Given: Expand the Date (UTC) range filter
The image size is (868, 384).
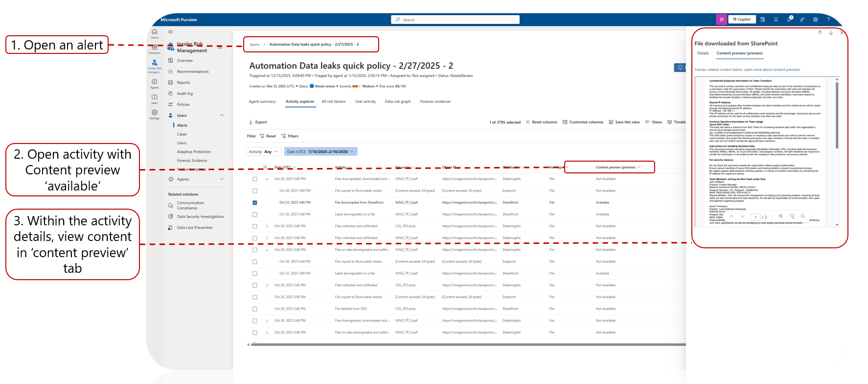Looking at the screenshot, I should (320, 152).
